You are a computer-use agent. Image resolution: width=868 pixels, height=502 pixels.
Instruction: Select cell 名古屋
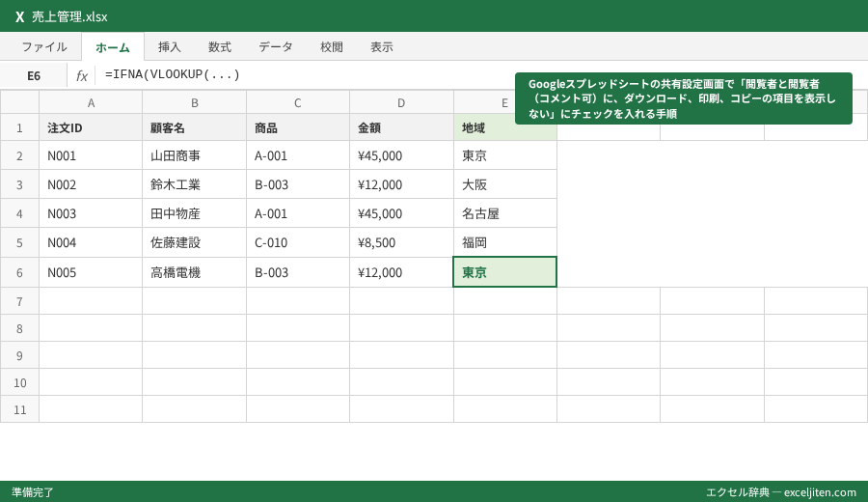tap(504, 213)
